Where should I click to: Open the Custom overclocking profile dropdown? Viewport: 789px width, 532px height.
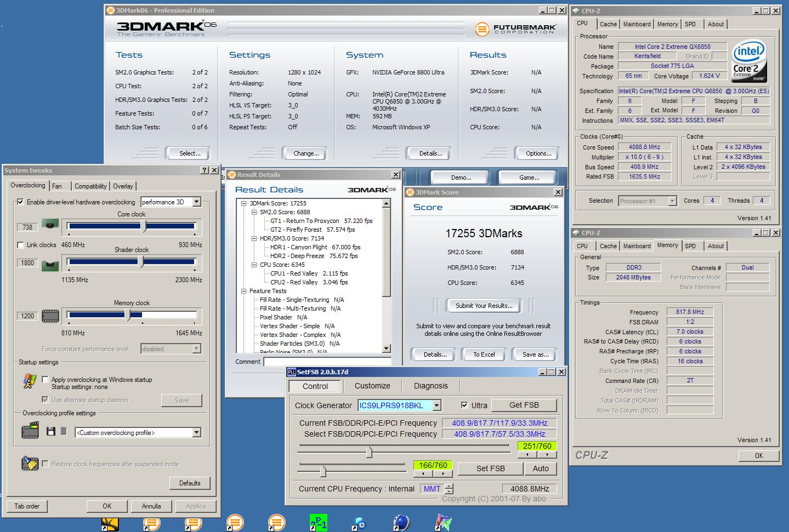[x=196, y=433]
